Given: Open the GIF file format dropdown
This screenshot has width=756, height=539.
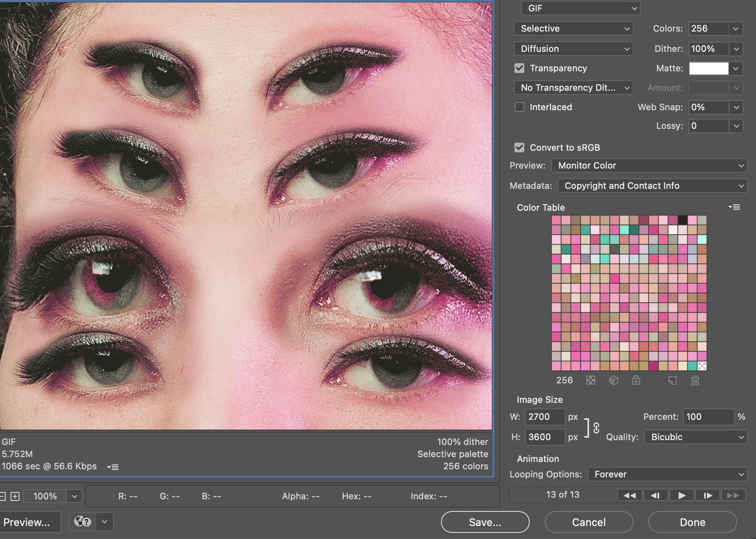Looking at the screenshot, I should click(581, 8).
